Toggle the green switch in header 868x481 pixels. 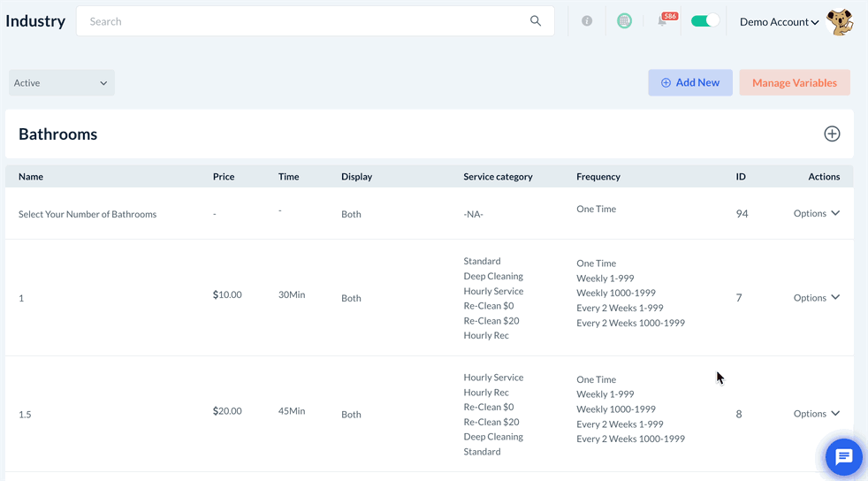(704, 21)
